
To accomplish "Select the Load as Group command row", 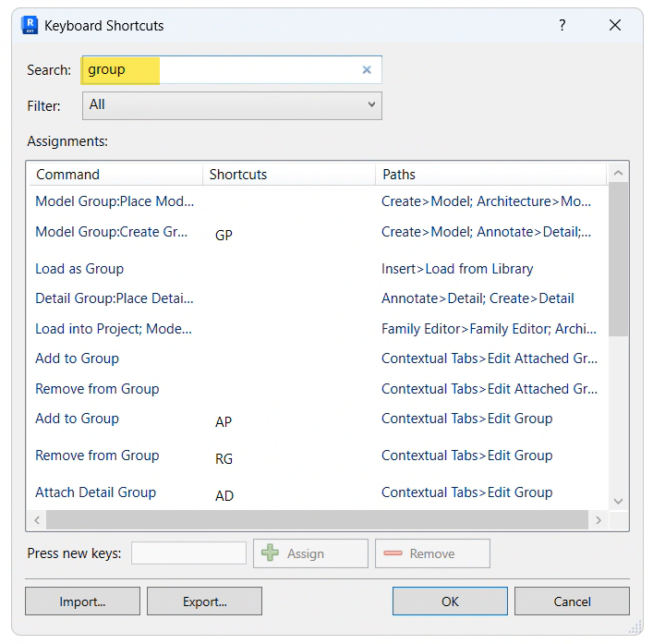I will pyautogui.click(x=79, y=269).
